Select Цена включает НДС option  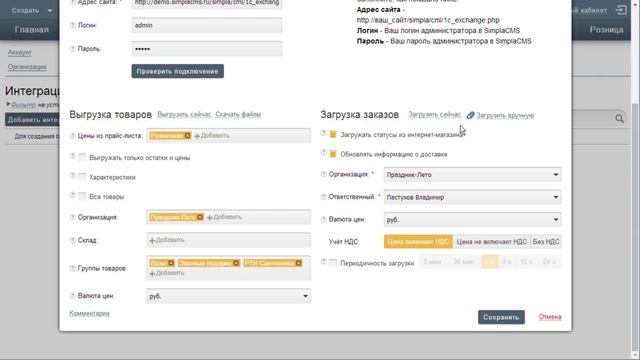click(x=418, y=242)
